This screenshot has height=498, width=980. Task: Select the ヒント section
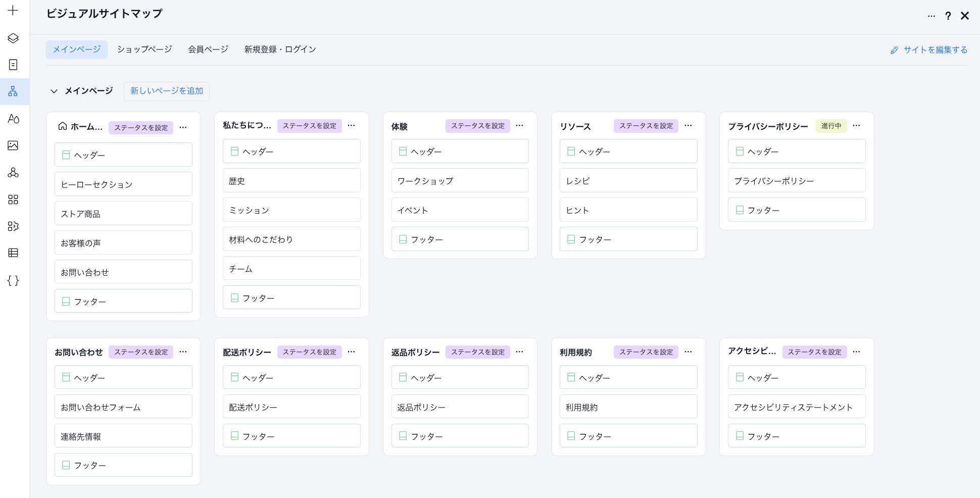tap(628, 210)
